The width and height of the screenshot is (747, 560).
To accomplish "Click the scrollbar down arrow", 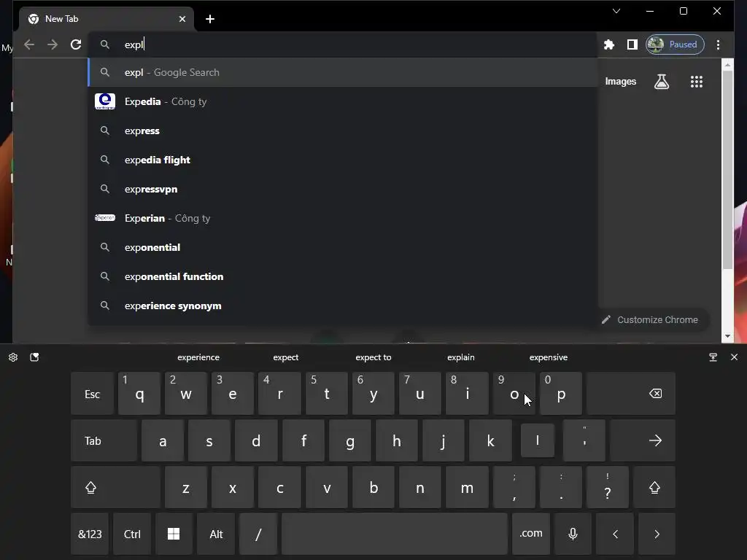I will (x=727, y=336).
